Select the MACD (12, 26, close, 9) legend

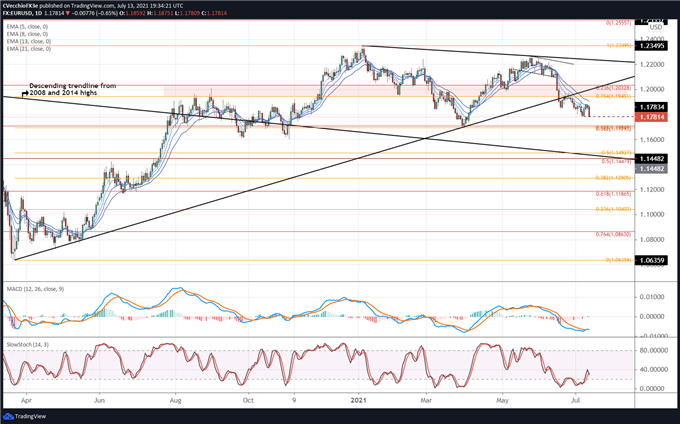[35, 289]
